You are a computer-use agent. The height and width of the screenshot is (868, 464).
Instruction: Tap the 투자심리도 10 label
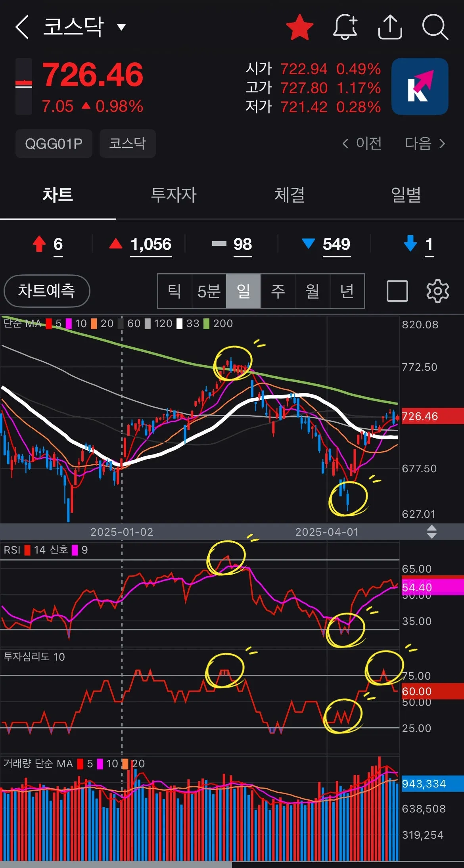coord(34,657)
